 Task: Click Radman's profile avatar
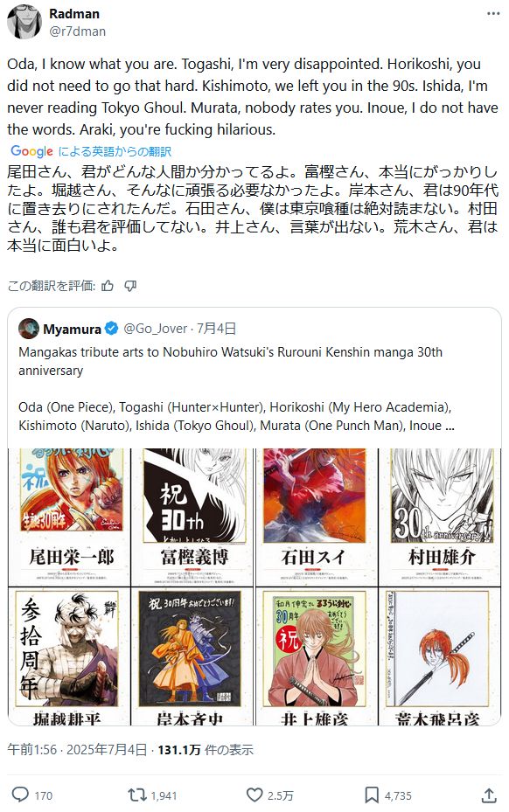click(24, 22)
